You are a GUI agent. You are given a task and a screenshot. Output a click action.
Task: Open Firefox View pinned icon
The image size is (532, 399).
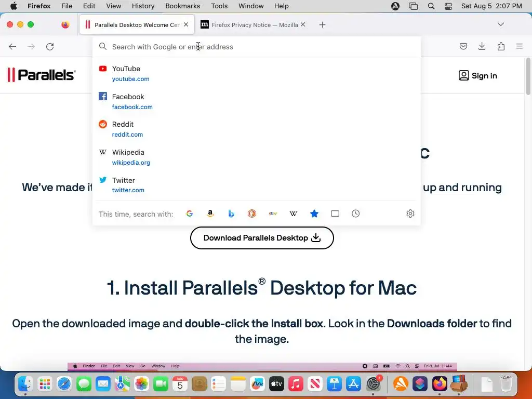65,24
